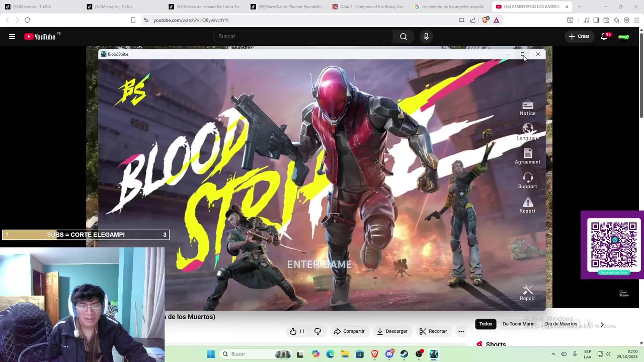
Task: Dislike the video with thumbs down
Action: click(317, 331)
